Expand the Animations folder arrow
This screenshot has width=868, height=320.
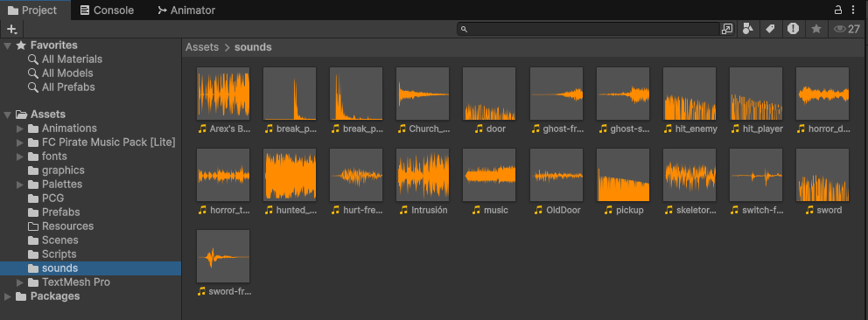[x=20, y=129]
